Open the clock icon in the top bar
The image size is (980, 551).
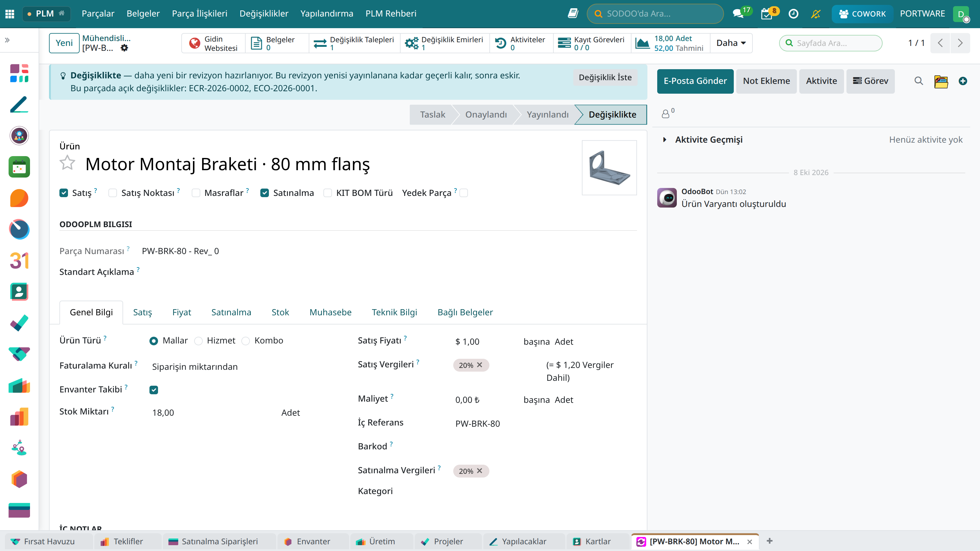[793, 14]
